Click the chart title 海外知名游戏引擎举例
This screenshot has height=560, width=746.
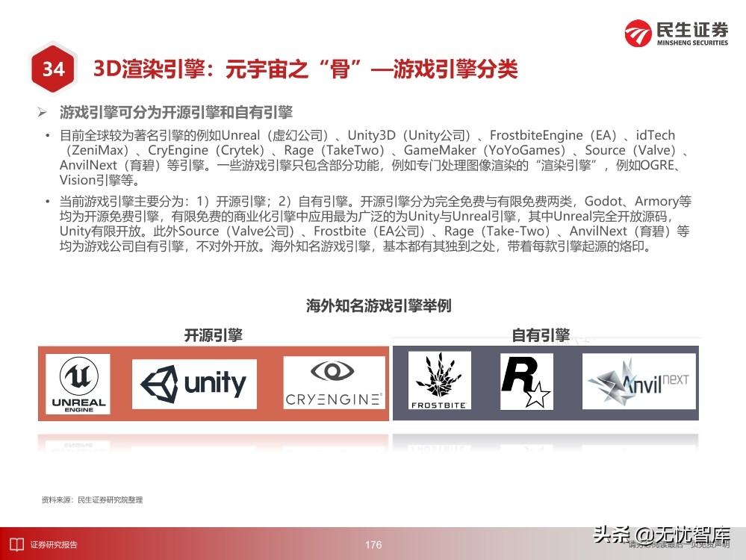tap(379, 305)
